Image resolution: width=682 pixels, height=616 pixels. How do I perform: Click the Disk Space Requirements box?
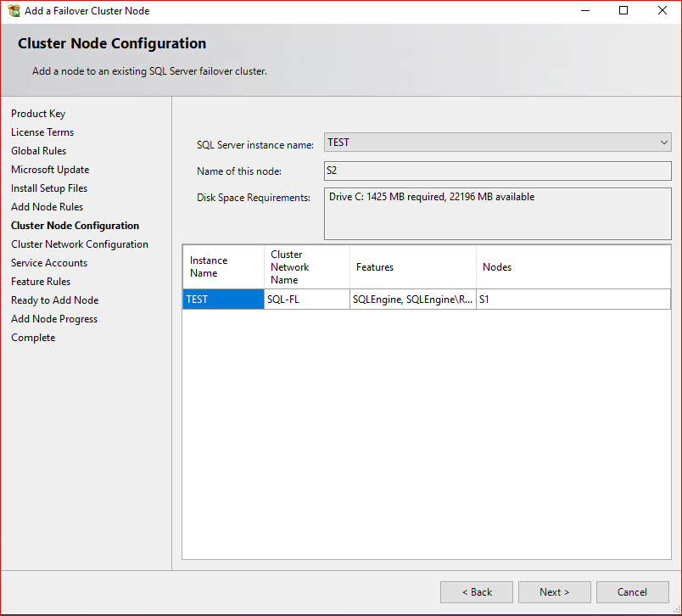pos(498,214)
